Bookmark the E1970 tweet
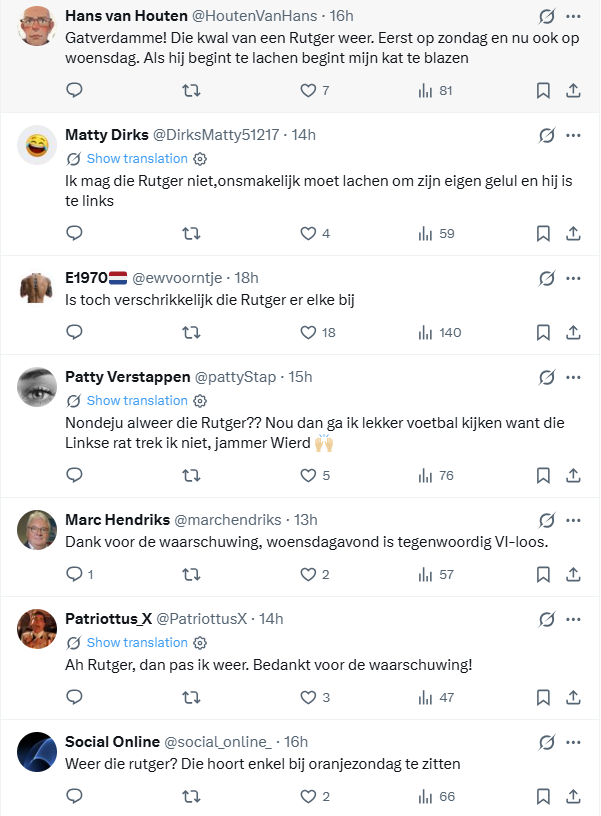The width and height of the screenshot is (601, 816). (x=543, y=332)
